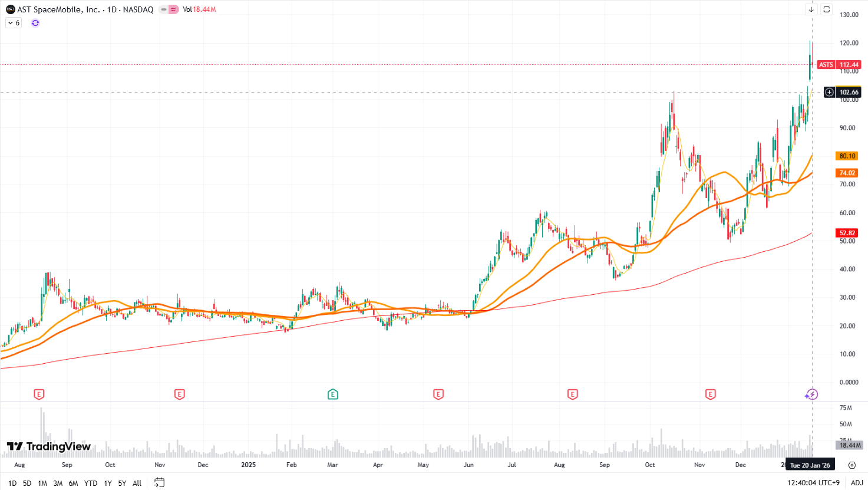The image size is (868, 490).
Task: Select the 1D time range
Action: pyautogui.click(x=12, y=483)
